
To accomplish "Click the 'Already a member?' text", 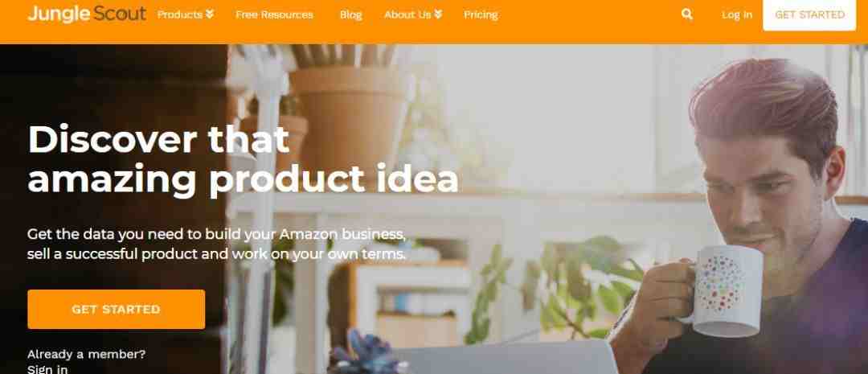I will [86, 354].
